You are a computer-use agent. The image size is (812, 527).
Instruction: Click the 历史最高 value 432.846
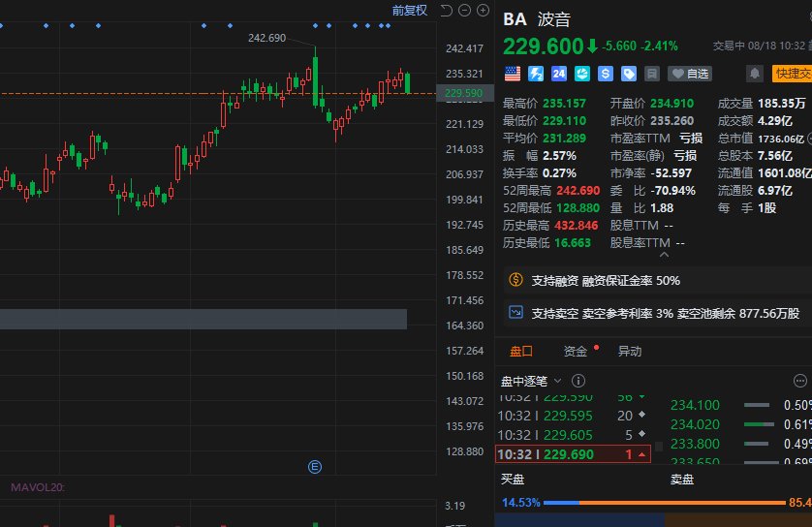pos(577,225)
